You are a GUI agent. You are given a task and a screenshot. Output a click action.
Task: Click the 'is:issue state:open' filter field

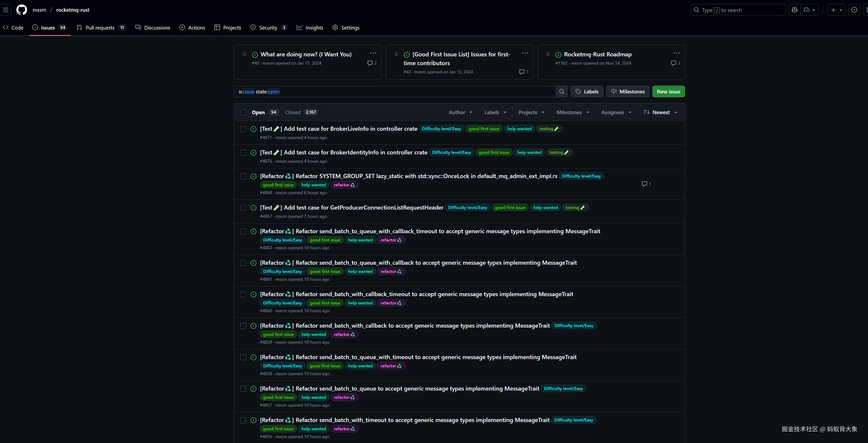point(394,92)
